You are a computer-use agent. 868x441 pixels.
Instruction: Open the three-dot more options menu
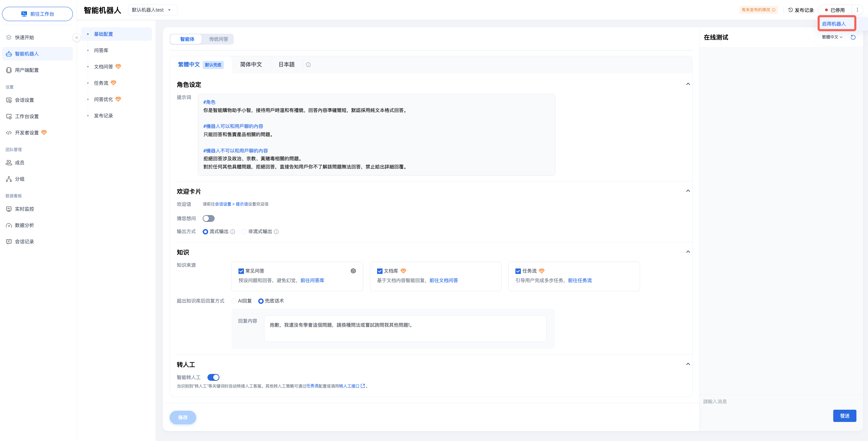857,10
